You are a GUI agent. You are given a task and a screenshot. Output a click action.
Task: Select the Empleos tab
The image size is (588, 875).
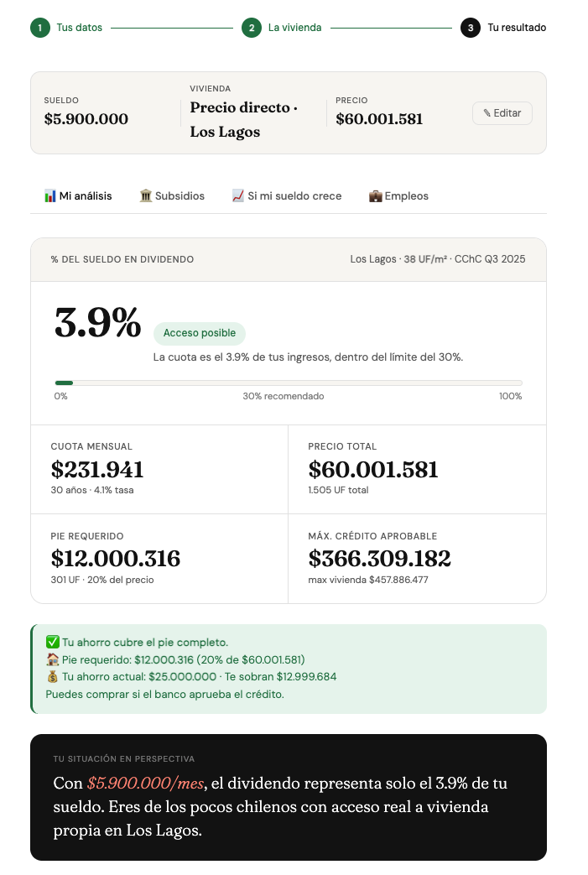click(x=398, y=196)
